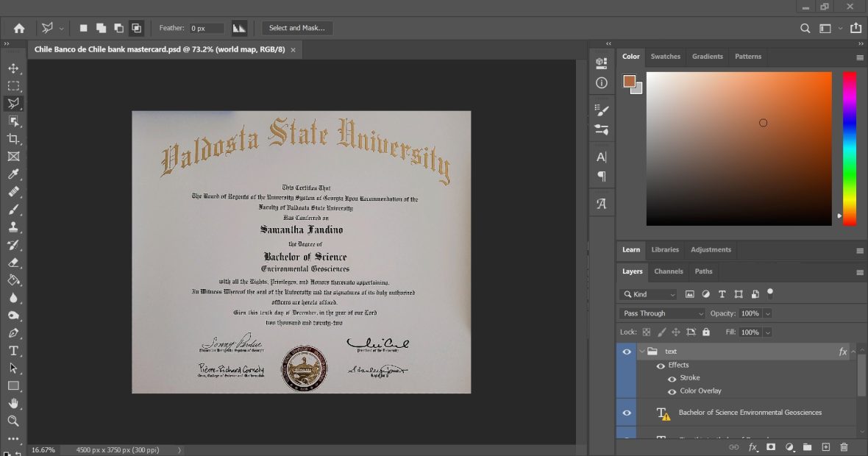Screen dimensions: 868x456
Task: Click the Share document icon
Action: click(855, 28)
